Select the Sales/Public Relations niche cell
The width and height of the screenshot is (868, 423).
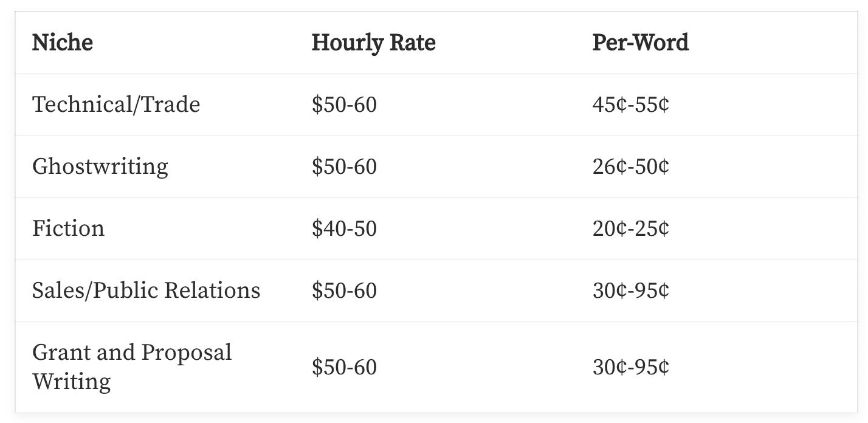pyautogui.click(x=146, y=291)
